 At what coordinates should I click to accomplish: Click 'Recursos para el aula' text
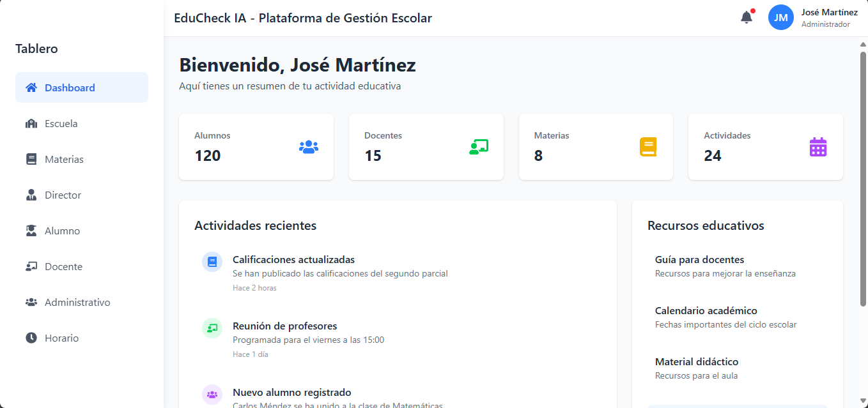coord(697,375)
